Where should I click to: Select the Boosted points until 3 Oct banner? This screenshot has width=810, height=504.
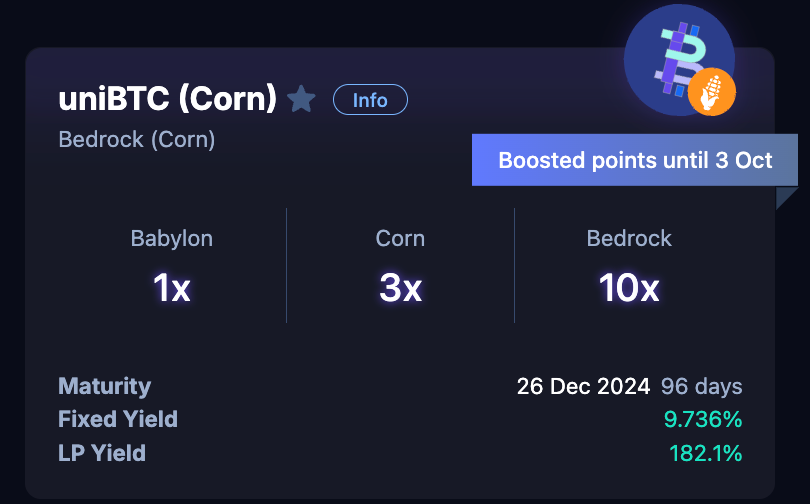point(635,160)
